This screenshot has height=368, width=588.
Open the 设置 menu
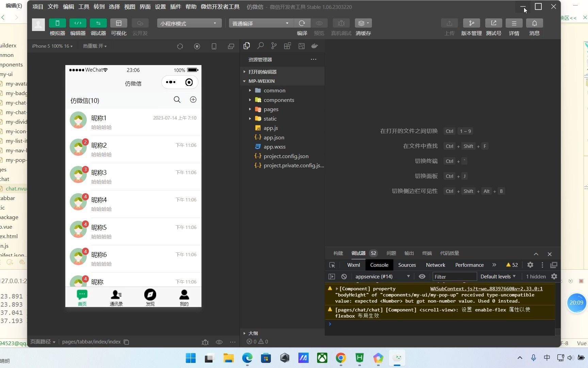160,7
